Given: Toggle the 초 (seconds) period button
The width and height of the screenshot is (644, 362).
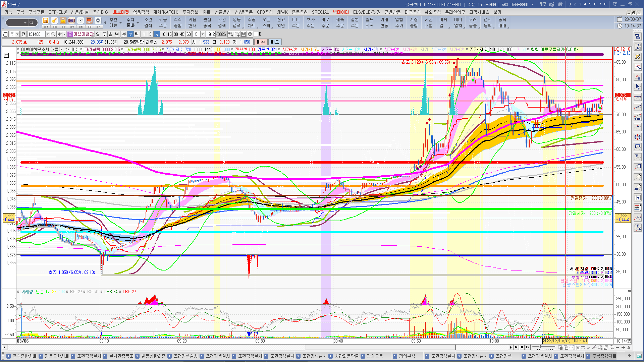Looking at the screenshot, I should (x=130, y=34).
